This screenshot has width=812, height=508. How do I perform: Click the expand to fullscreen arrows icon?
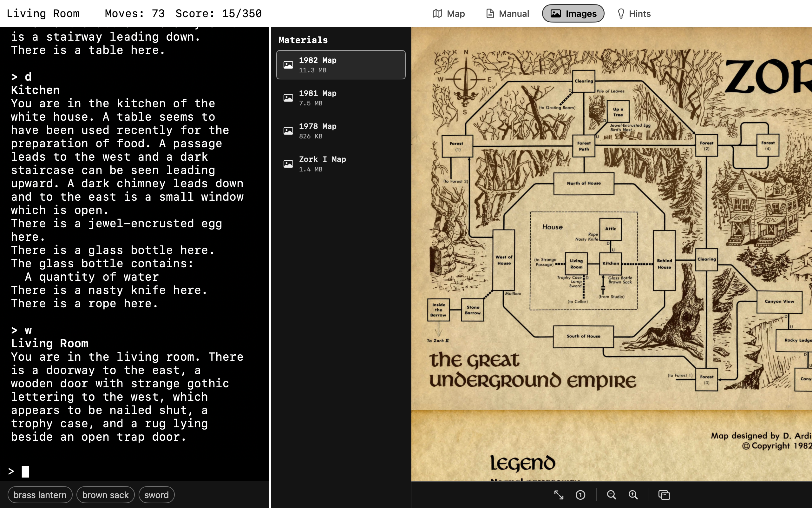pos(559,495)
